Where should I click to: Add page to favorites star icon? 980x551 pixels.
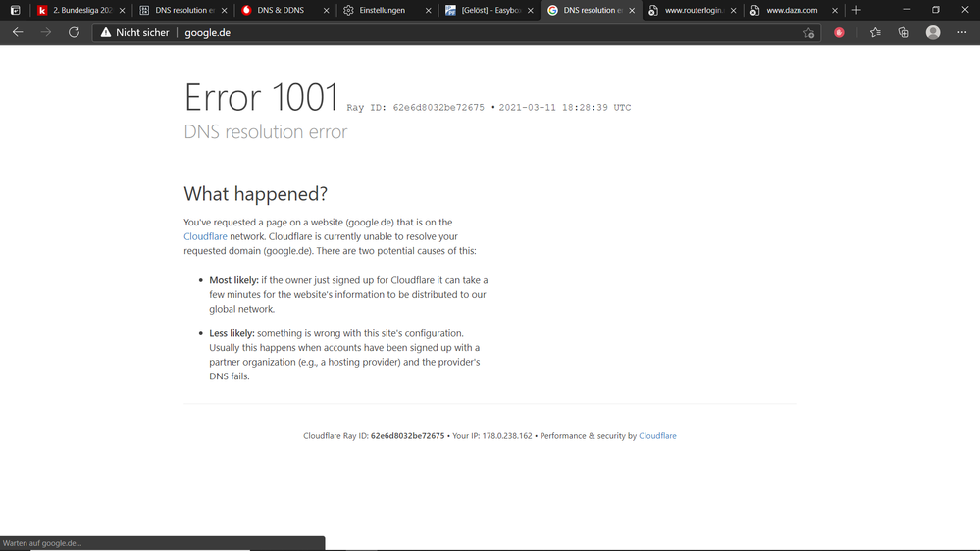(808, 32)
